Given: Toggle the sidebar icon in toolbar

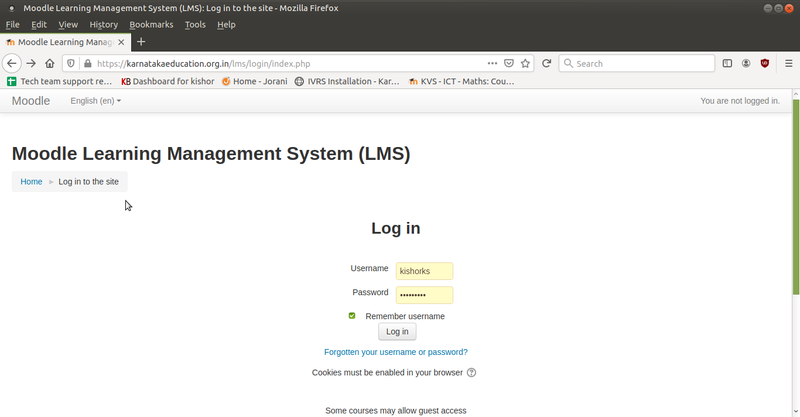Looking at the screenshot, I should click(727, 63).
